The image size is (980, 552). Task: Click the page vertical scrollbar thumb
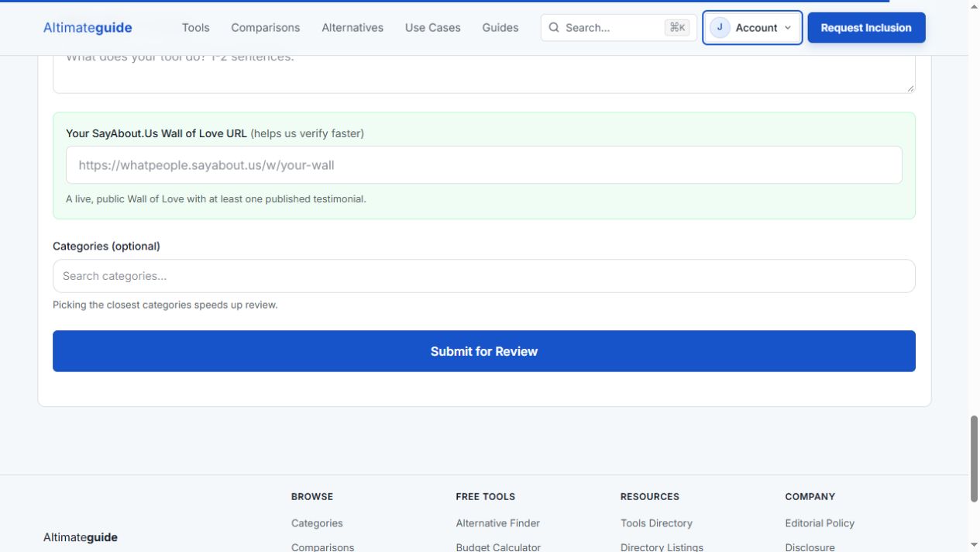[x=974, y=459]
